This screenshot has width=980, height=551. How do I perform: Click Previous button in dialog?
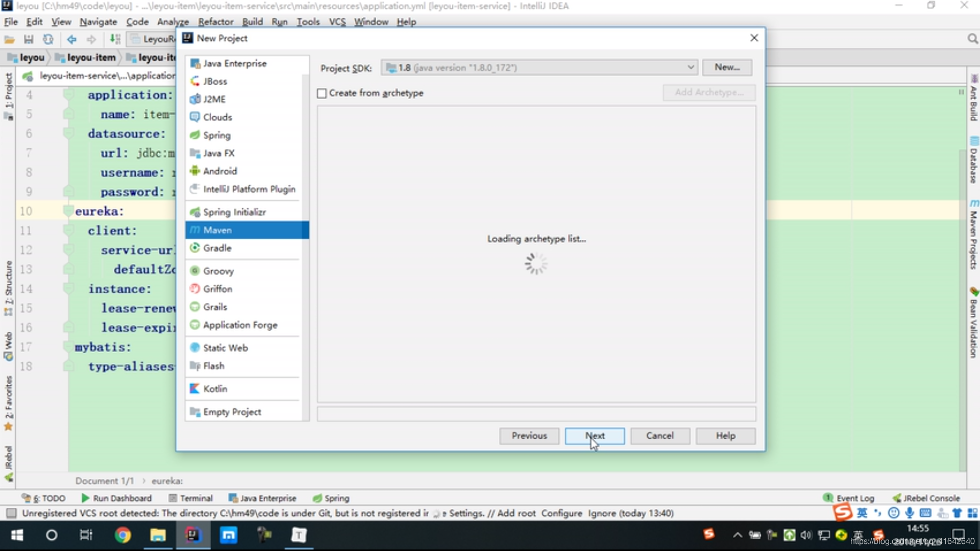point(529,436)
